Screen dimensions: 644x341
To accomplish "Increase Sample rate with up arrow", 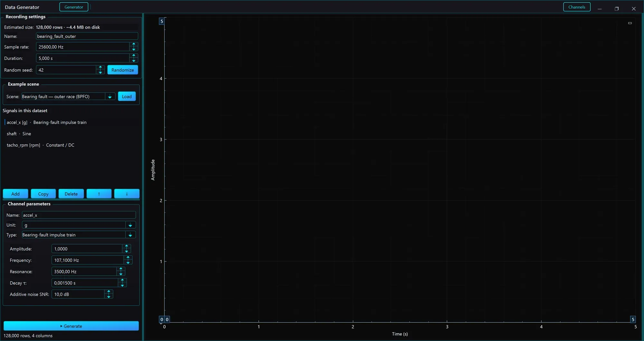I will [134, 44].
